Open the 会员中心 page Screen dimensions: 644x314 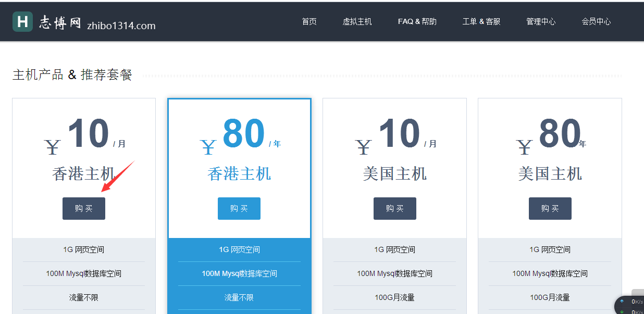pyautogui.click(x=596, y=21)
